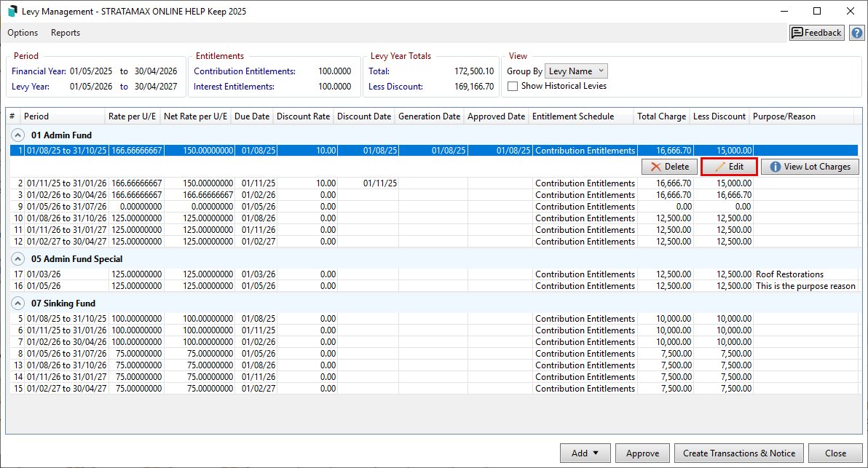Collapse the 05 Admin Fund Special group
The width and height of the screenshot is (868, 468).
17,259
